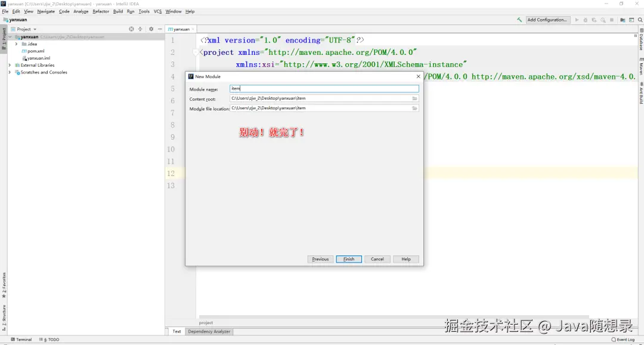
Task: Open the Analyze menu
Action: pyautogui.click(x=81, y=11)
